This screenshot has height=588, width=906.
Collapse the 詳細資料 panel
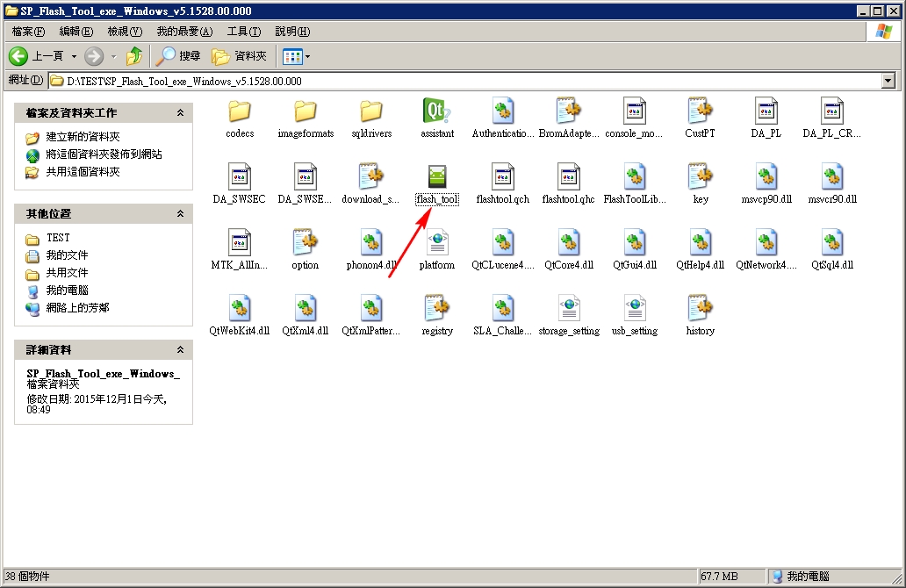(180, 349)
